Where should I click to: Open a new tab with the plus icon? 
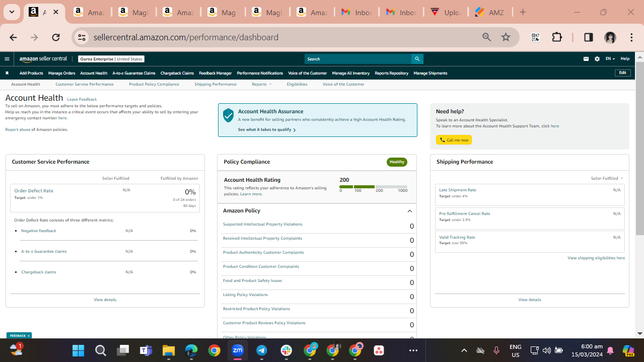(523, 12)
